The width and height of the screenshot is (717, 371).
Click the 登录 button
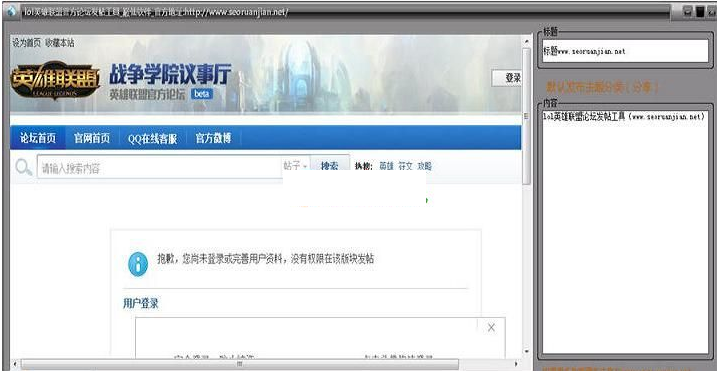(507, 78)
